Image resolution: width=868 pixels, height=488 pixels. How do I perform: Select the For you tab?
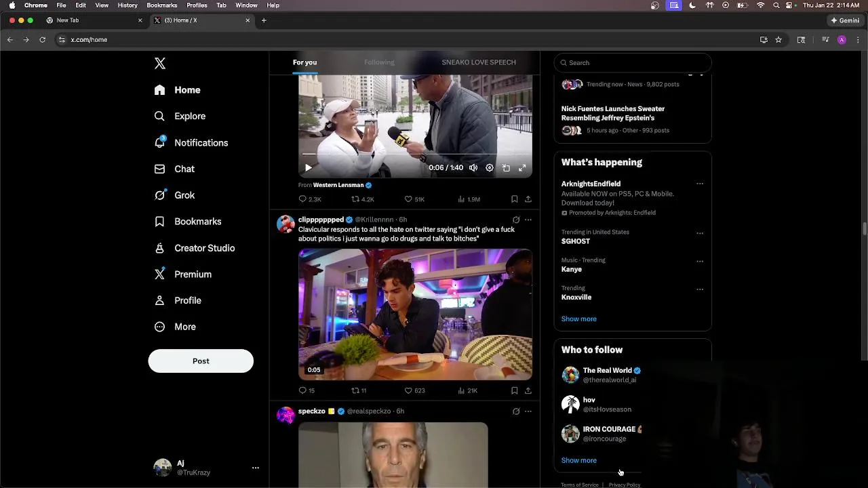[x=304, y=62]
